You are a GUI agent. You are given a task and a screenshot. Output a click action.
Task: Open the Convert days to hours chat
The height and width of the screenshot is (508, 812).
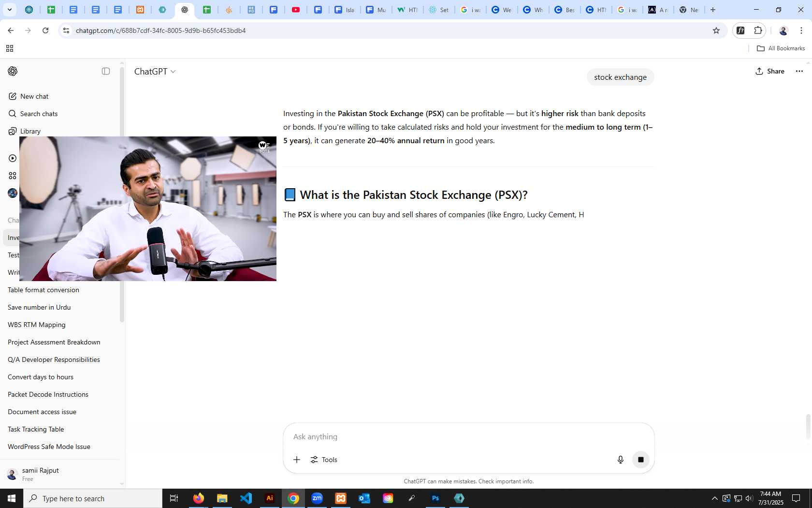[60, 377]
